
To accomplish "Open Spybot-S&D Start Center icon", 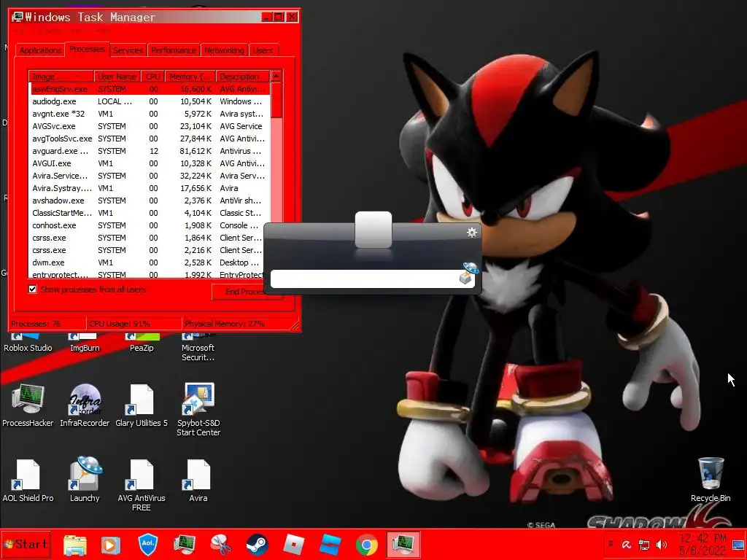I will [198, 410].
